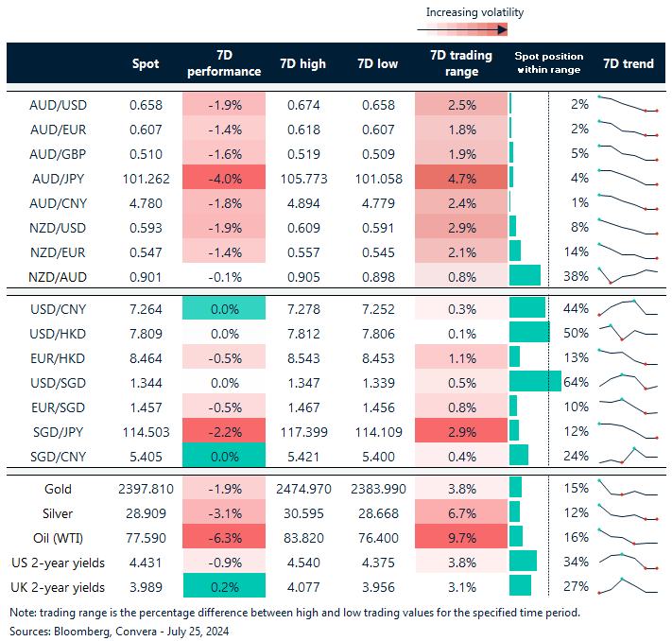Screen dimensions: 672x641
Task: Click the Gold 7D high value 2474.970
Action: 303,489
